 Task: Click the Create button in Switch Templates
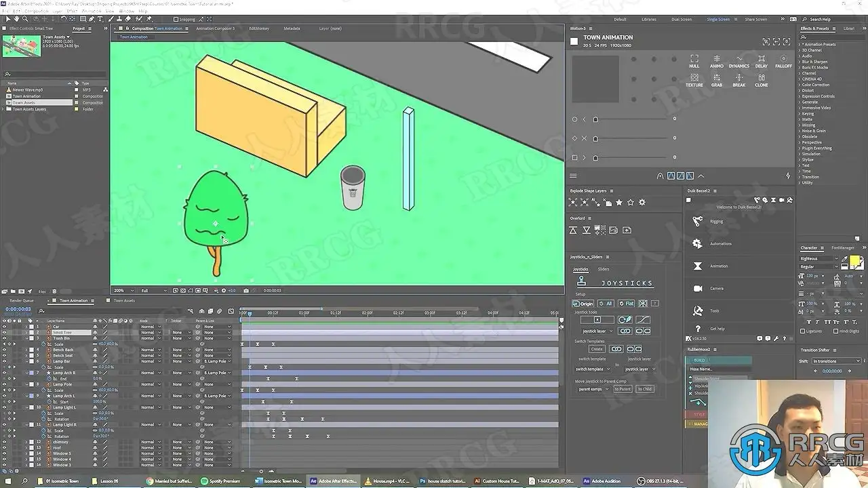tap(597, 349)
